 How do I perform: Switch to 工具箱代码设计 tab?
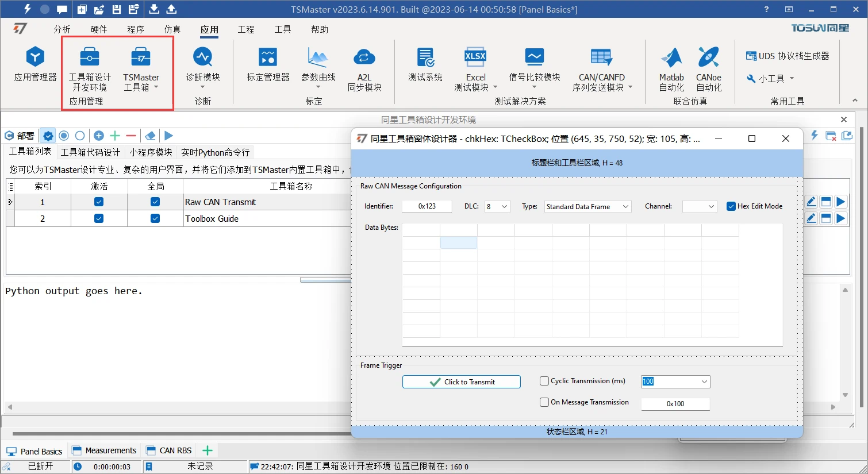coord(91,152)
